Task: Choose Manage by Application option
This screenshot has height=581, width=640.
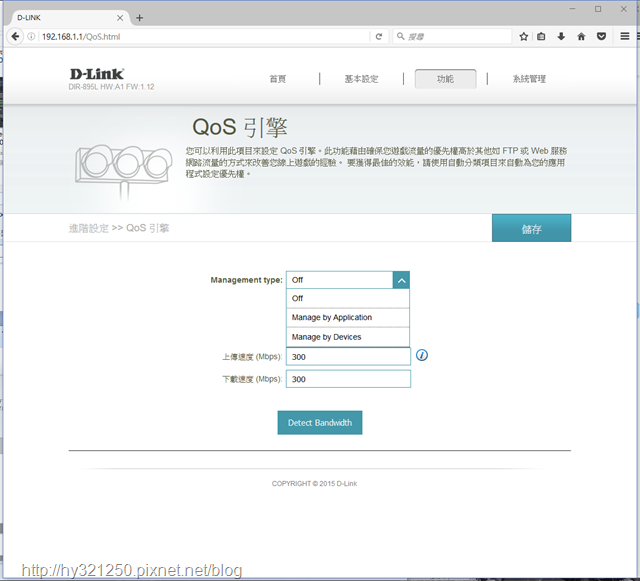Action: point(348,318)
